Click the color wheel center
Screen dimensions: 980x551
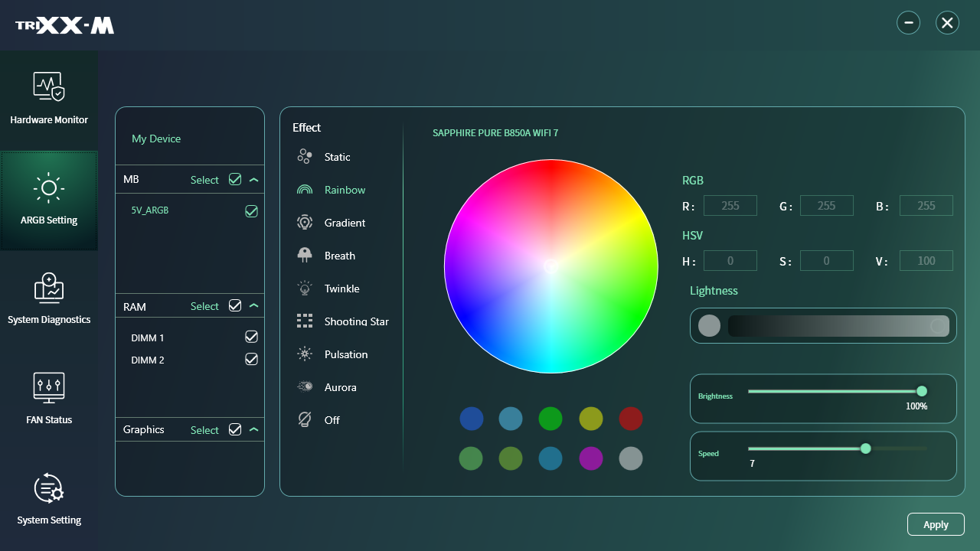click(x=551, y=266)
